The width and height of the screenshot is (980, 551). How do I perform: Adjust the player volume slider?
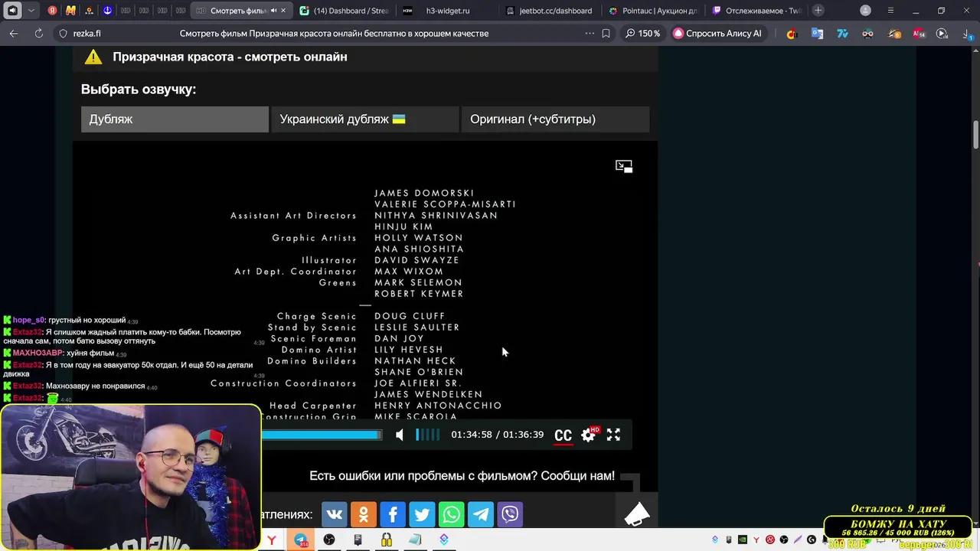coord(428,435)
